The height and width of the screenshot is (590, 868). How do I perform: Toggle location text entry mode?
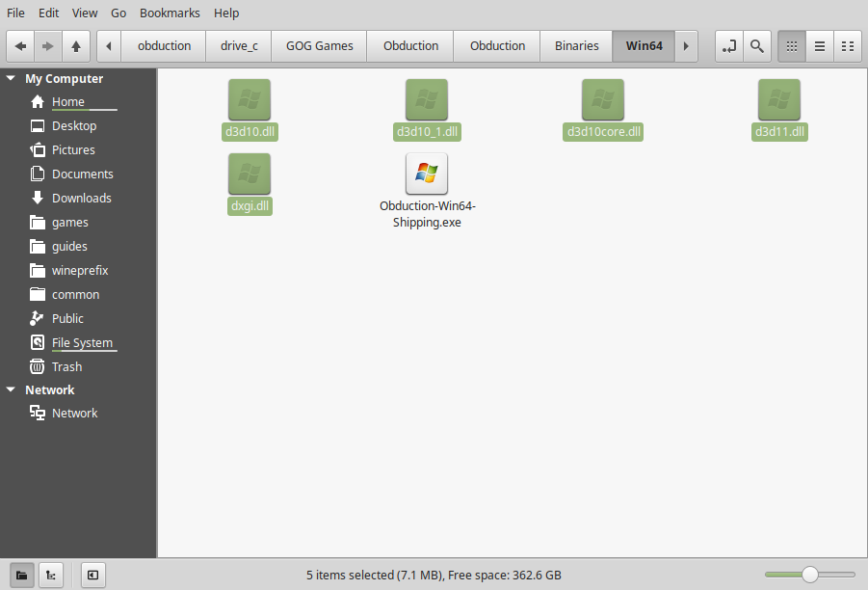[x=729, y=46]
